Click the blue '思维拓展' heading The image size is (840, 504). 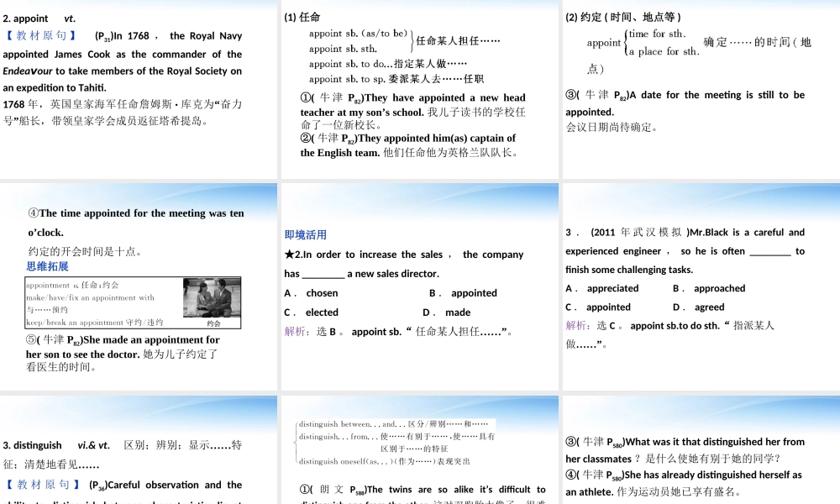pyautogui.click(x=47, y=266)
